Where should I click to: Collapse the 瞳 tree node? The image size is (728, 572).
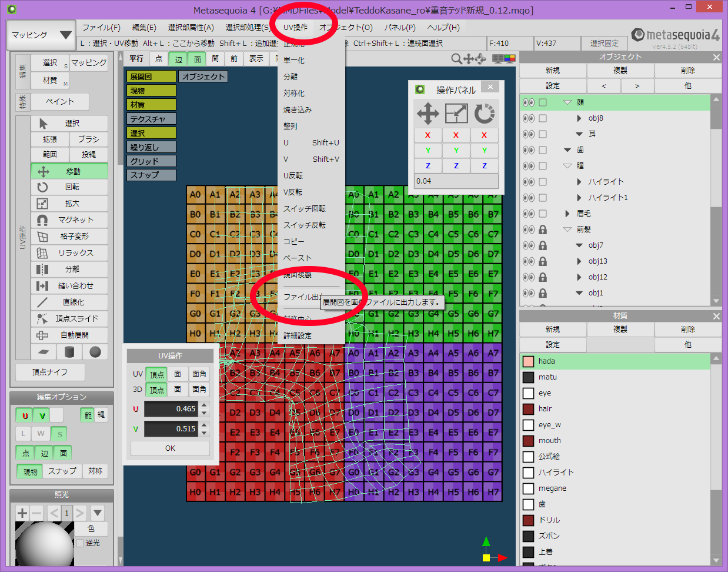(567, 166)
